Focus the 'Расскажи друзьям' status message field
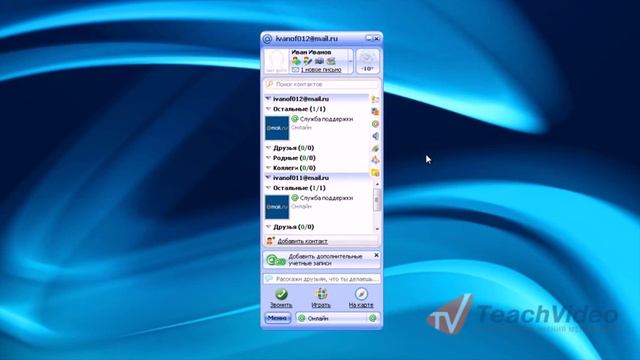The height and width of the screenshot is (360, 640). pyautogui.click(x=322, y=279)
